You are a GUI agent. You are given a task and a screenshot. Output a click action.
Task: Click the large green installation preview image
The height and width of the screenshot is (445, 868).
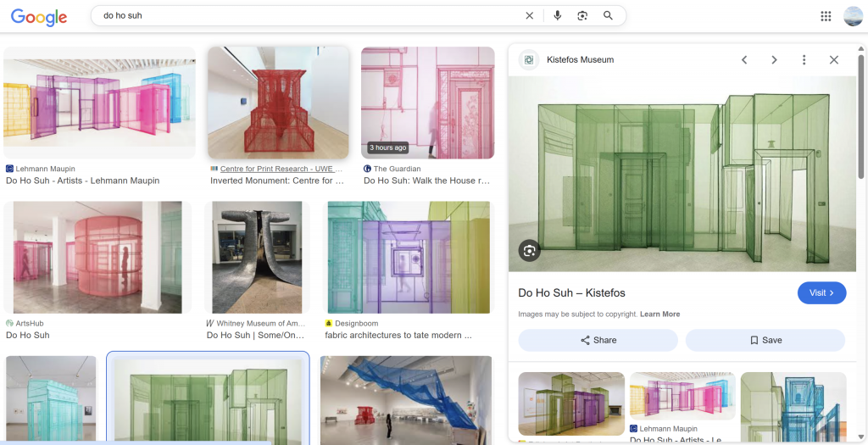(682, 174)
